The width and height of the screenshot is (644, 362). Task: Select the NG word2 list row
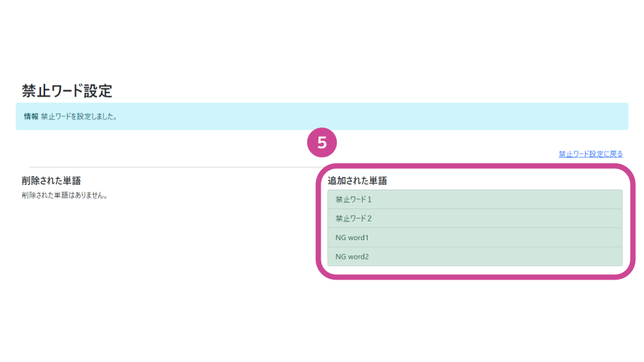point(475,256)
